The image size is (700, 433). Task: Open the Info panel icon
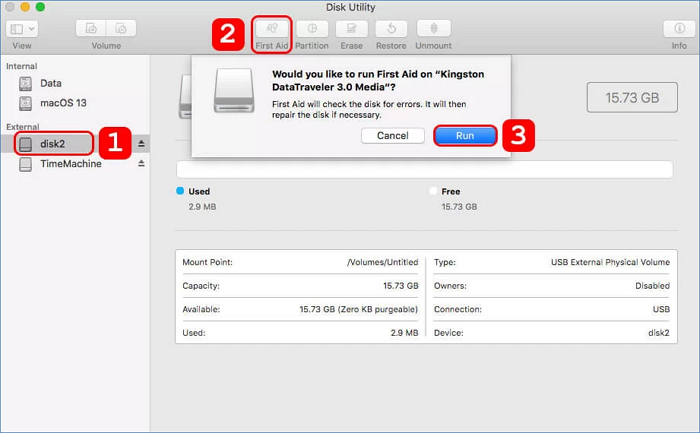click(679, 30)
